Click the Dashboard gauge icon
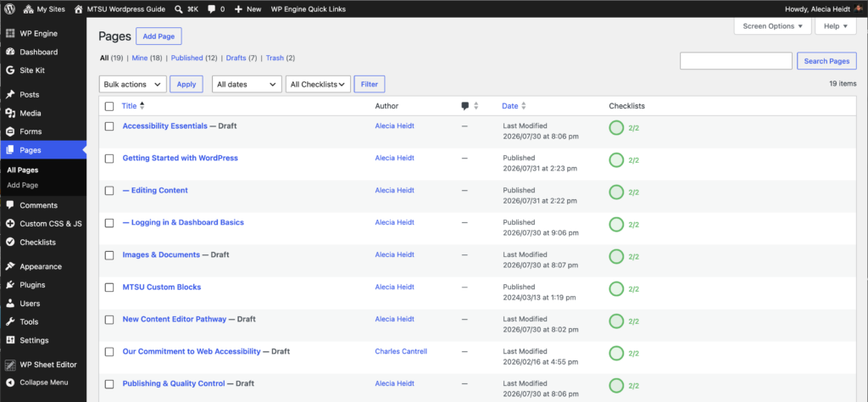The height and width of the screenshot is (402, 868). 10,52
